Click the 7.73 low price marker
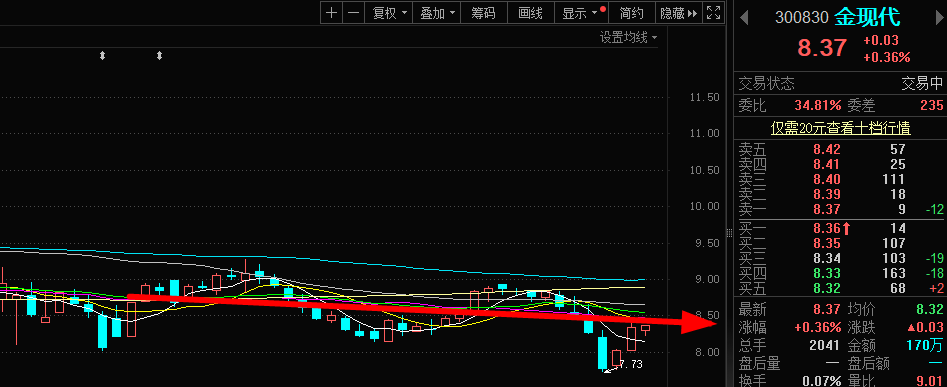The image size is (947, 387). [631, 364]
